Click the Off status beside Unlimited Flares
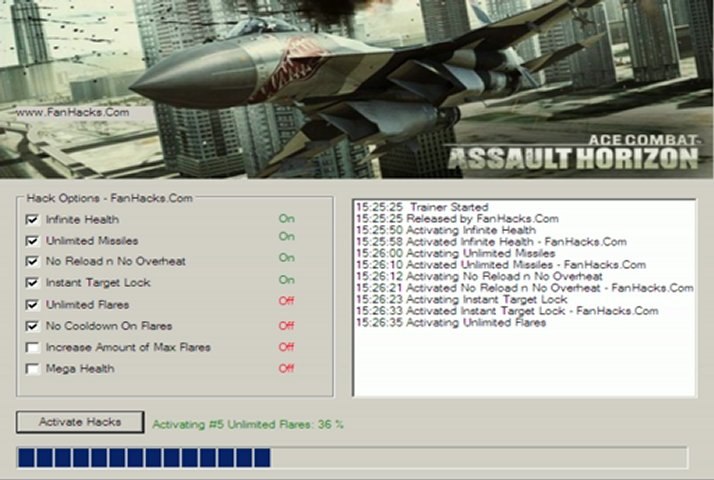The width and height of the screenshot is (714, 480). pyautogui.click(x=286, y=301)
